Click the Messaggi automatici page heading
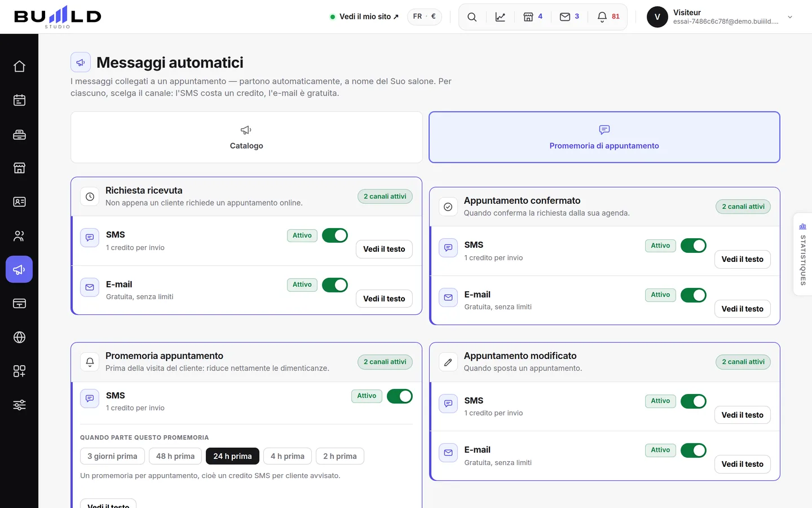The width and height of the screenshot is (812, 508). tap(170, 62)
